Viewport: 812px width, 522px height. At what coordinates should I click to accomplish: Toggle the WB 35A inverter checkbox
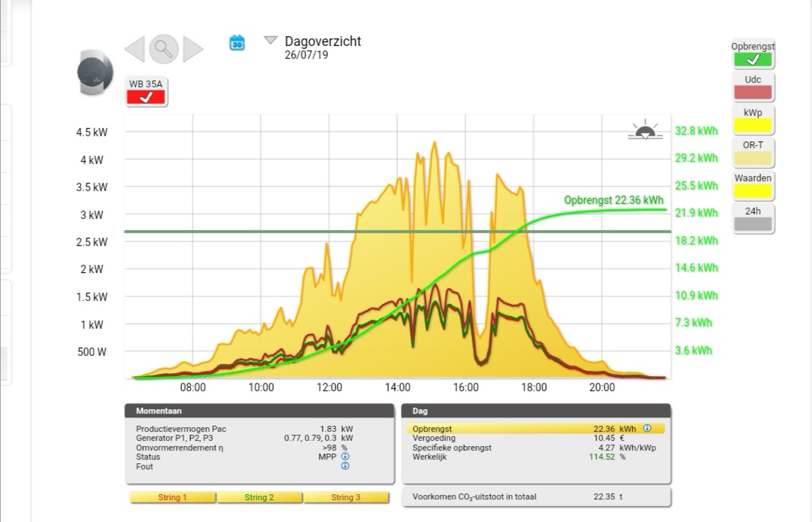coord(147,97)
